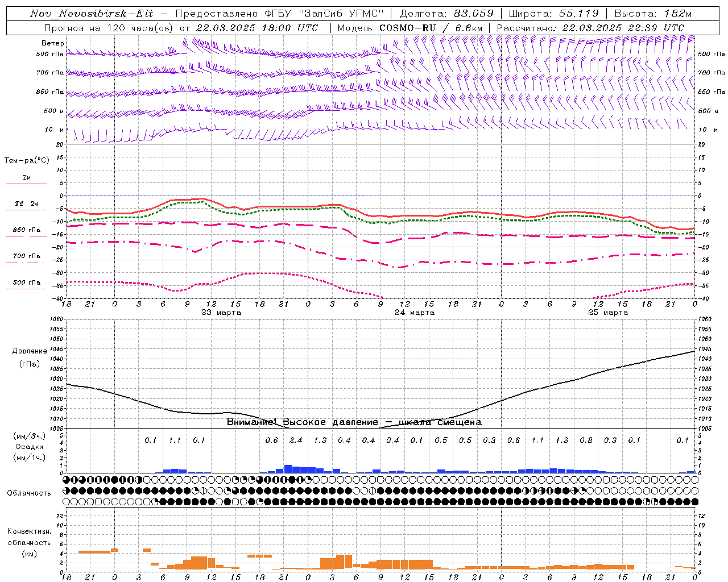The height and width of the screenshot is (582, 728).
Task: Click the Давление pressure panel label
Action: [x=30, y=351]
